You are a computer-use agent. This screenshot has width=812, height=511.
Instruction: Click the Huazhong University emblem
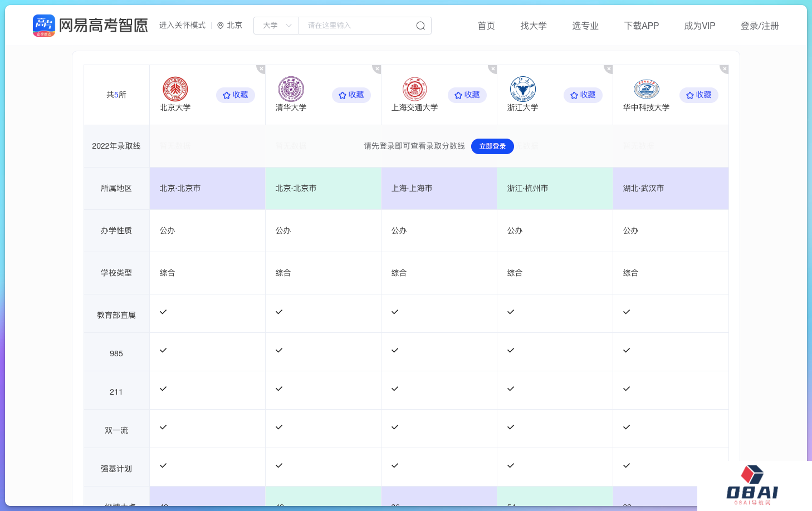click(646, 89)
